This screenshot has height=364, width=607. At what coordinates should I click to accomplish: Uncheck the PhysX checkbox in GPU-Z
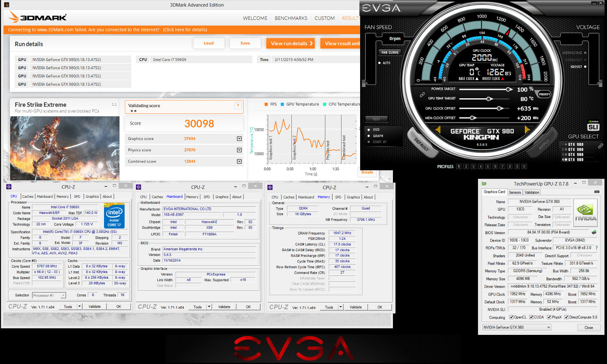click(x=549, y=317)
